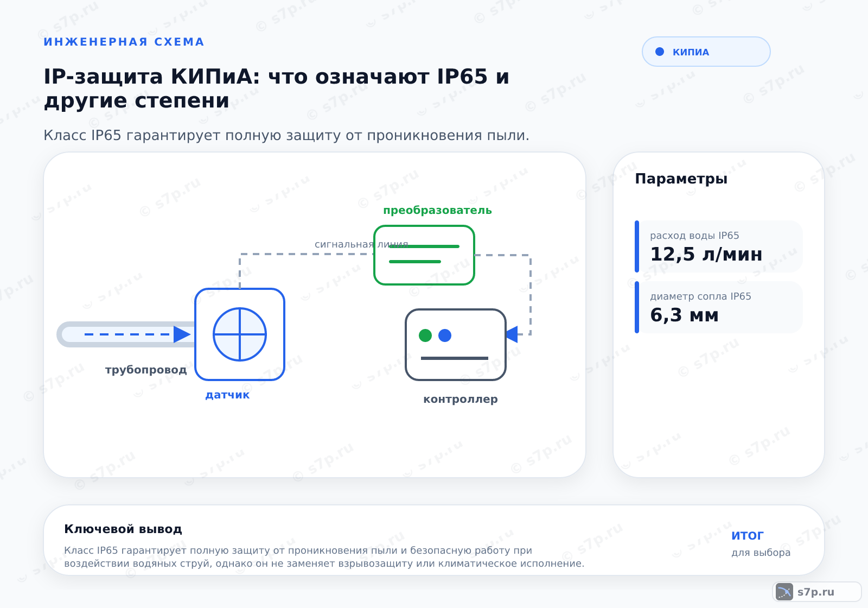Screen dimensions: 868x608
Task: Click the КИПИА tag badge
Action: (x=706, y=52)
